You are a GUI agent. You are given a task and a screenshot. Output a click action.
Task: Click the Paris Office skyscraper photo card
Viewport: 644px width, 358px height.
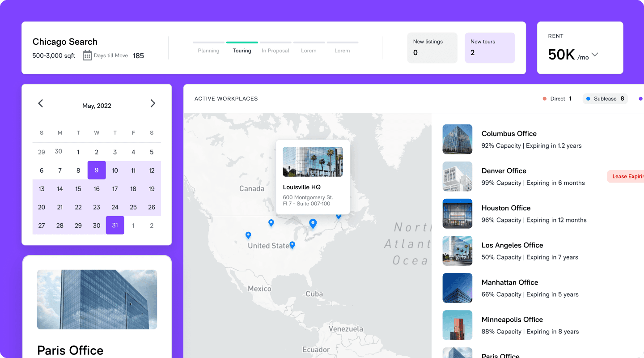click(x=97, y=299)
